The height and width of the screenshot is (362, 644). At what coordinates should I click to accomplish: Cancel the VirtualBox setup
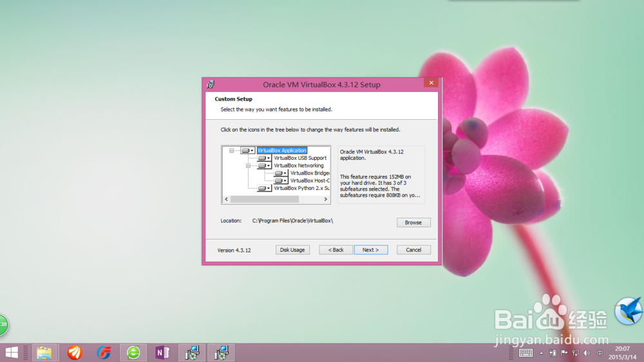413,250
